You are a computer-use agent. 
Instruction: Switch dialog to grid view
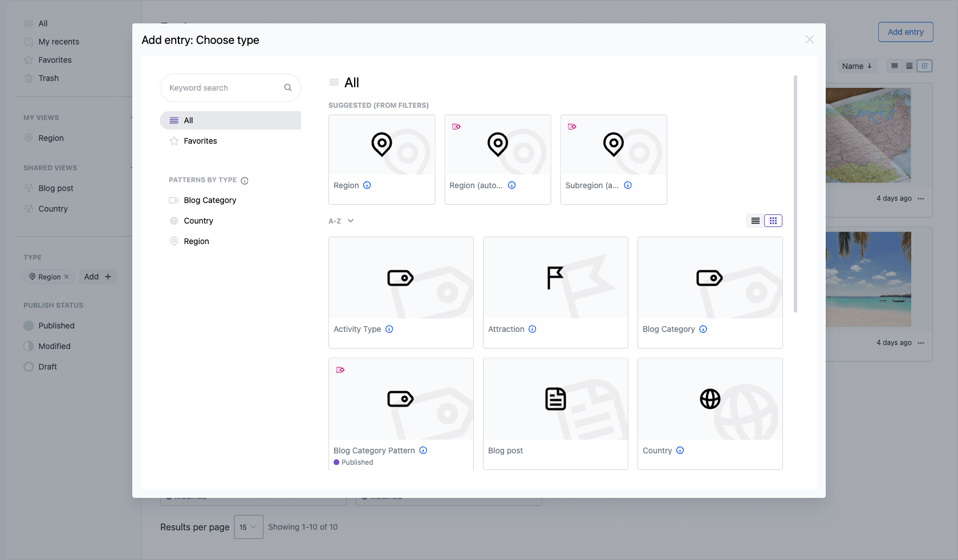point(773,221)
